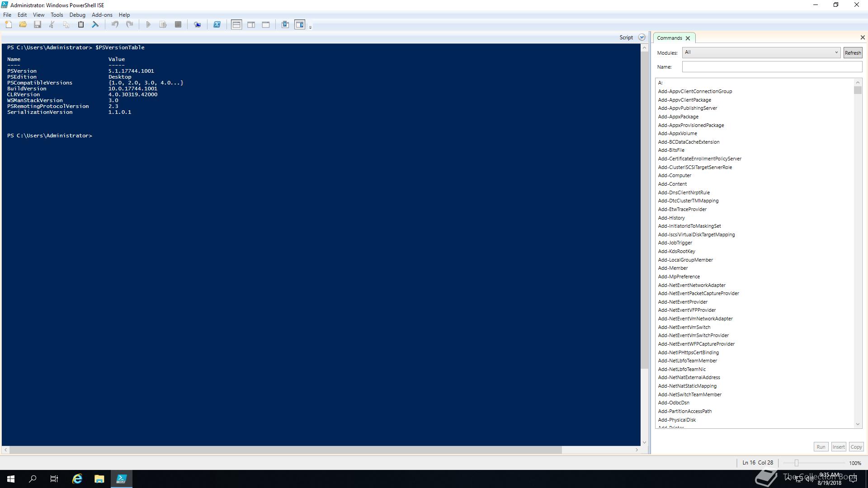This screenshot has height=488, width=868.
Task: Select Add-Content command
Action: 672,184
